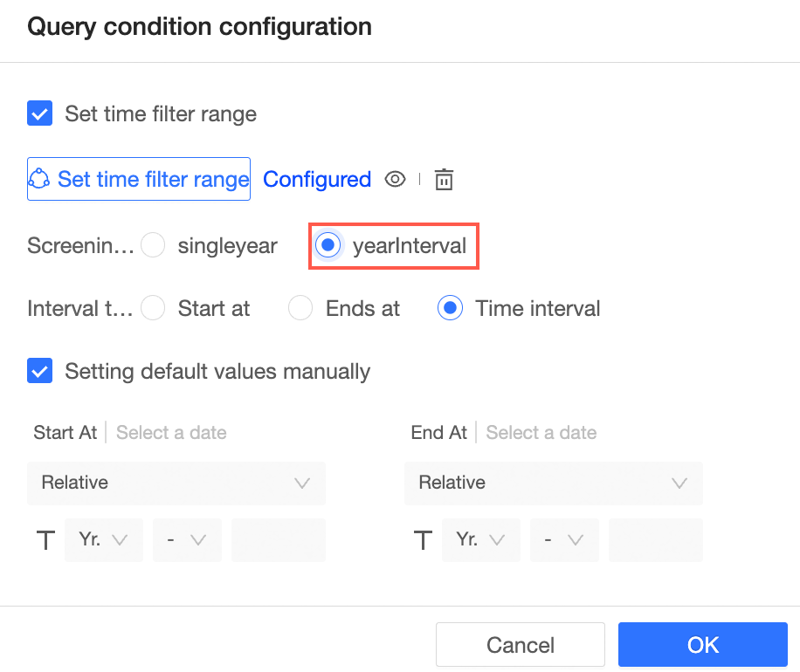Disable Setting default values manually checkbox
The width and height of the screenshot is (800, 672).
[x=40, y=371]
